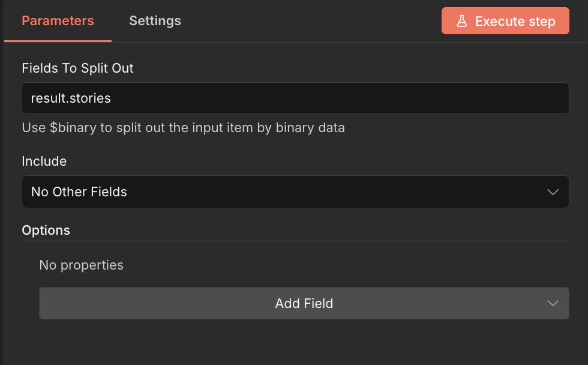Switch to the Settings tab
This screenshot has height=365, width=588.
click(155, 20)
